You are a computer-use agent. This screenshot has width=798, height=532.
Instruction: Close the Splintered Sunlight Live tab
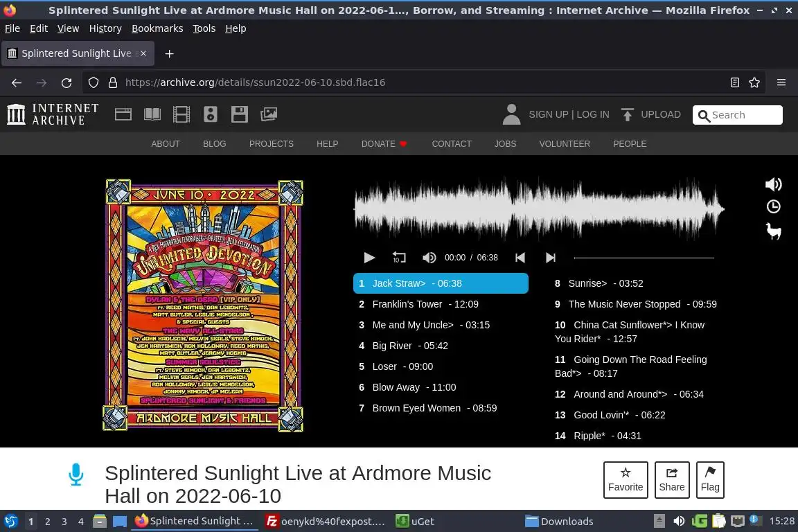point(143,53)
